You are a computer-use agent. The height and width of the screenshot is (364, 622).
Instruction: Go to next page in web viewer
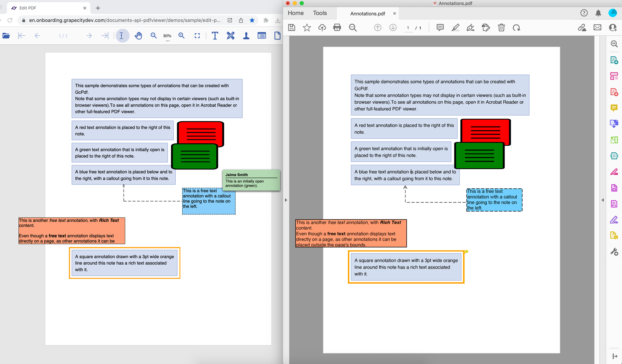[89, 36]
